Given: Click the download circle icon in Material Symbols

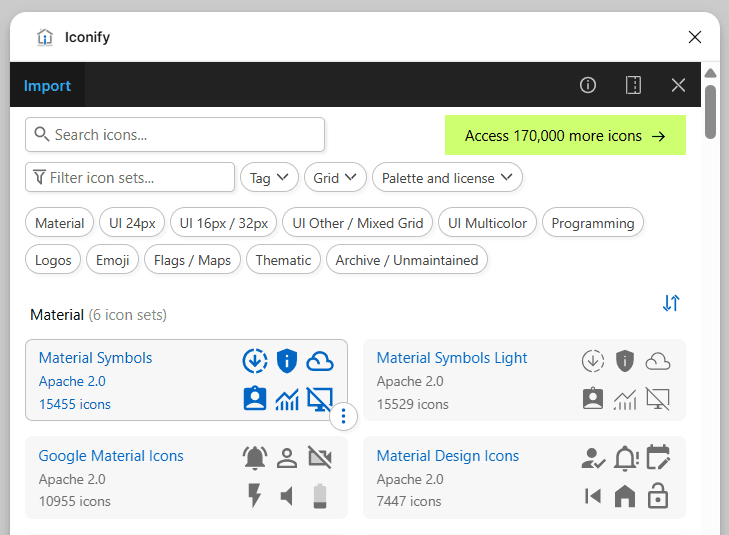Looking at the screenshot, I should click(x=255, y=361).
